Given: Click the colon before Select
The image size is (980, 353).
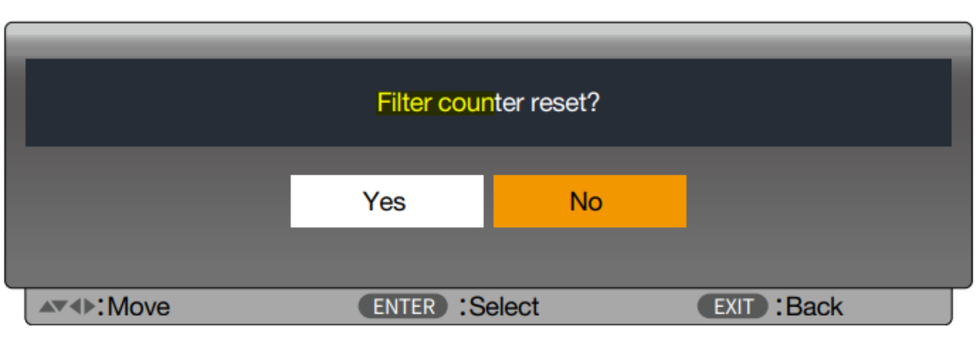Looking at the screenshot, I should (x=463, y=307).
